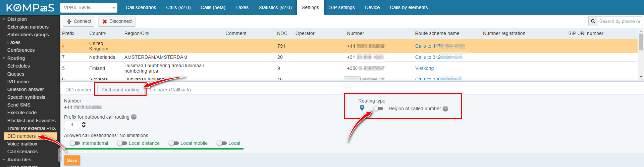Open the Calls to 312 route link

[439, 57]
